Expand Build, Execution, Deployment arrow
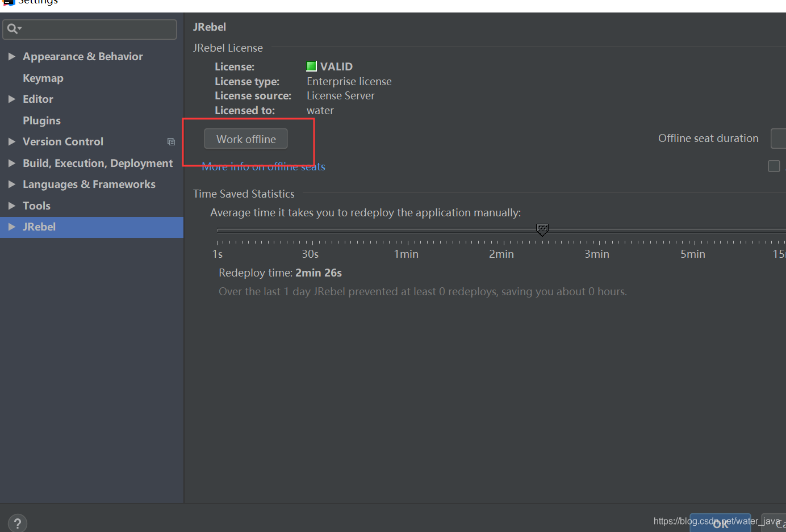The width and height of the screenshot is (786, 532). 11,163
